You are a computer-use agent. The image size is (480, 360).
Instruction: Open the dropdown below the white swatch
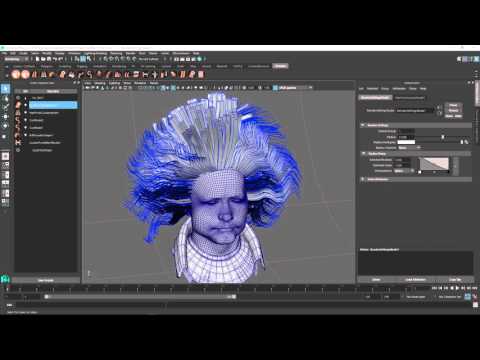409,147
